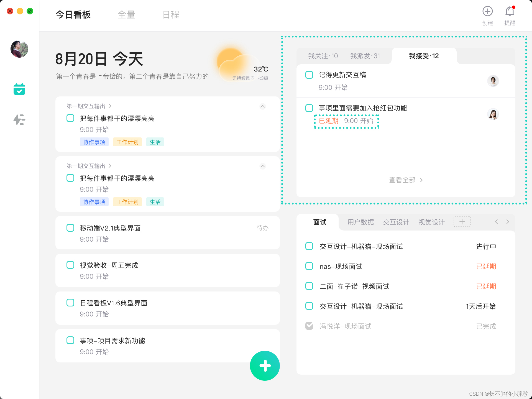Viewport: 532px width, 399px height.
Task: Open the lightning list sidebar icon
Action: point(19,120)
